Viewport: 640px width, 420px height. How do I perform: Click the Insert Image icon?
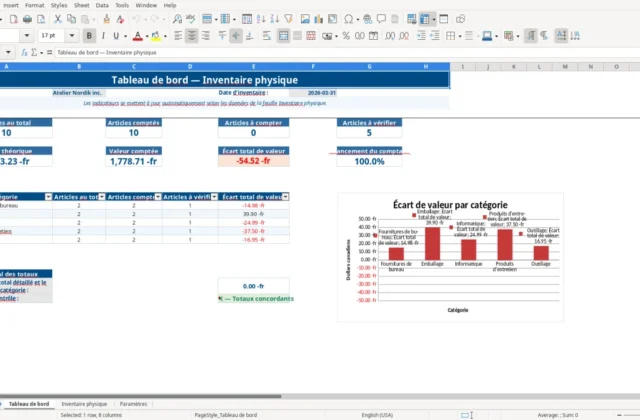pyautogui.click(x=305, y=19)
